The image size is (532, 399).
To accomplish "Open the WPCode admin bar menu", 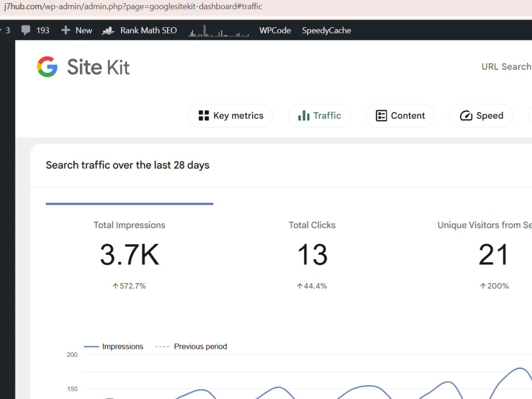I will point(275,30).
